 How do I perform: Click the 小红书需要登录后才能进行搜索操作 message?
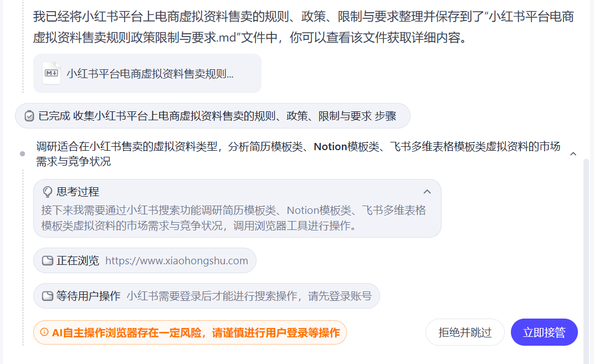click(x=249, y=296)
